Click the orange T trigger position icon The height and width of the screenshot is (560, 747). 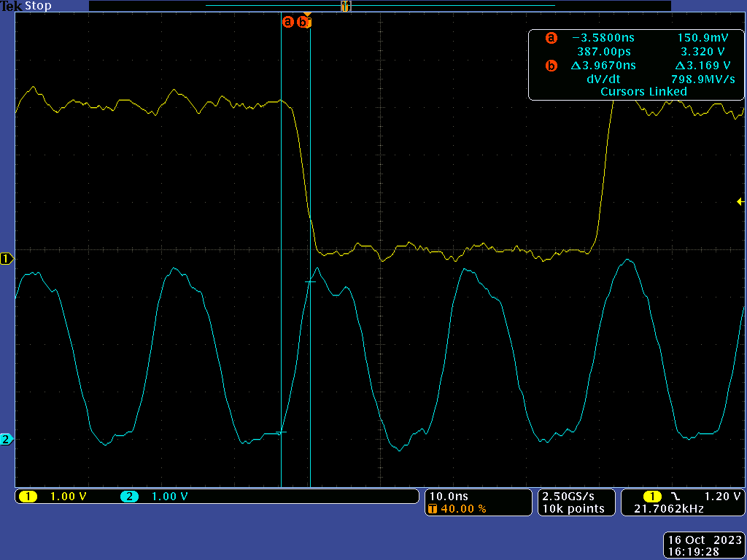point(433,508)
